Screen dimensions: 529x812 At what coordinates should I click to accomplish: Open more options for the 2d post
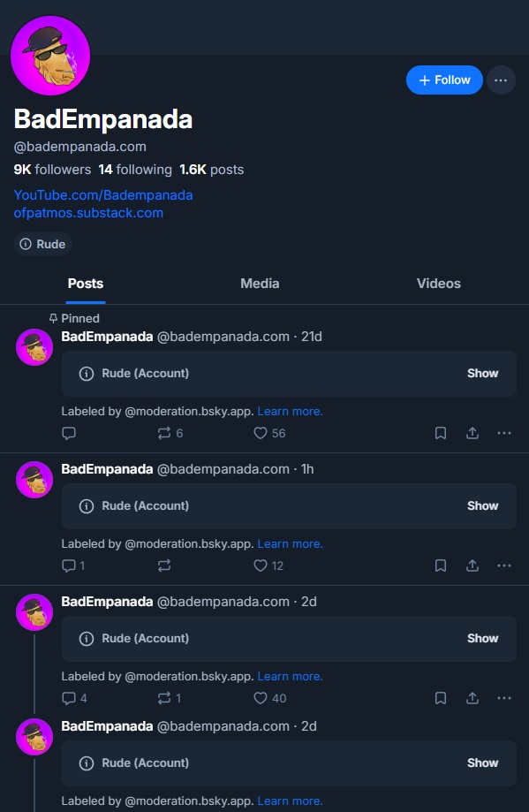503,698
